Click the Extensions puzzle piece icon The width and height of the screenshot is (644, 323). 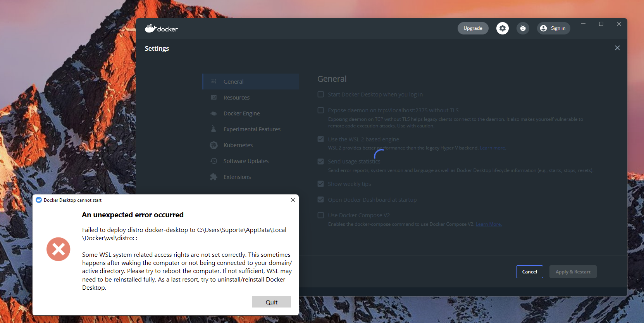[214, 177]
